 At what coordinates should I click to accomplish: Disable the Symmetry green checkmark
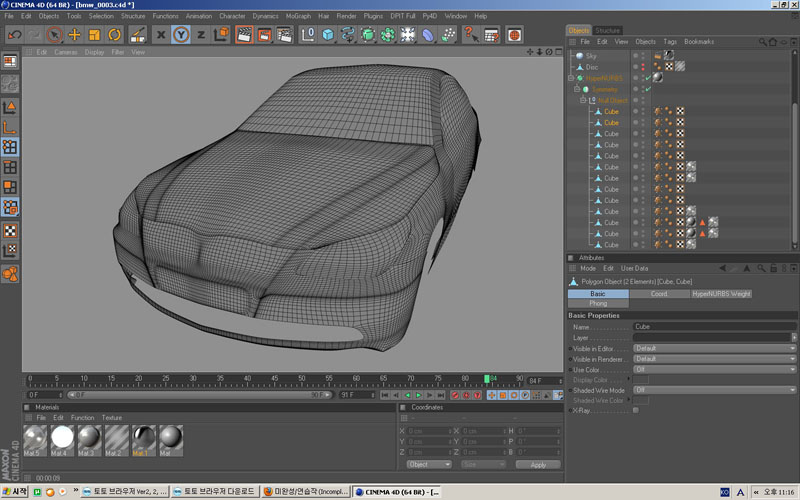(x=648, y=89)
